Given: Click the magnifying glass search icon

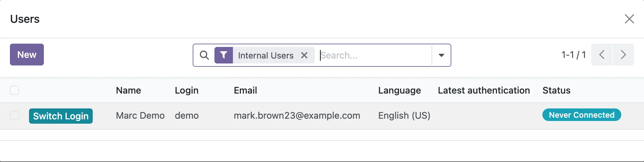Looking at the screenshot, I should [204, 55].
